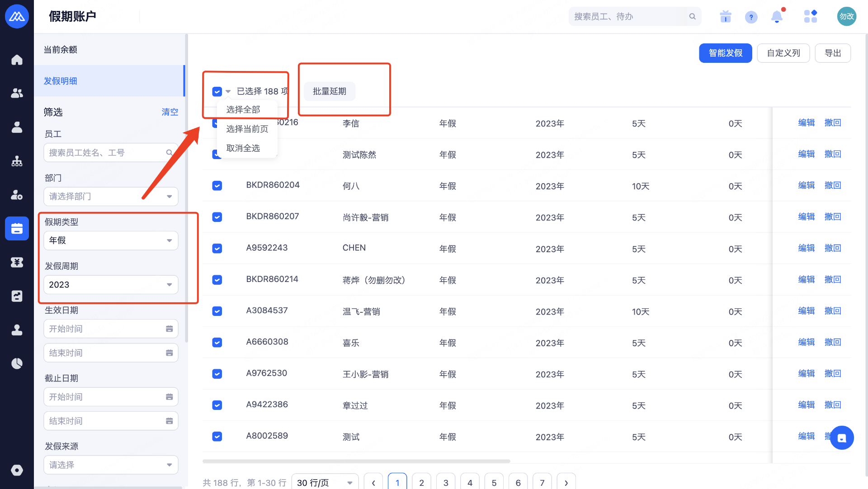Image resolution: width=868 pixels, height=489 pixels.
Task: Toggle the select-all header checkbox
Action: [217, 92]
